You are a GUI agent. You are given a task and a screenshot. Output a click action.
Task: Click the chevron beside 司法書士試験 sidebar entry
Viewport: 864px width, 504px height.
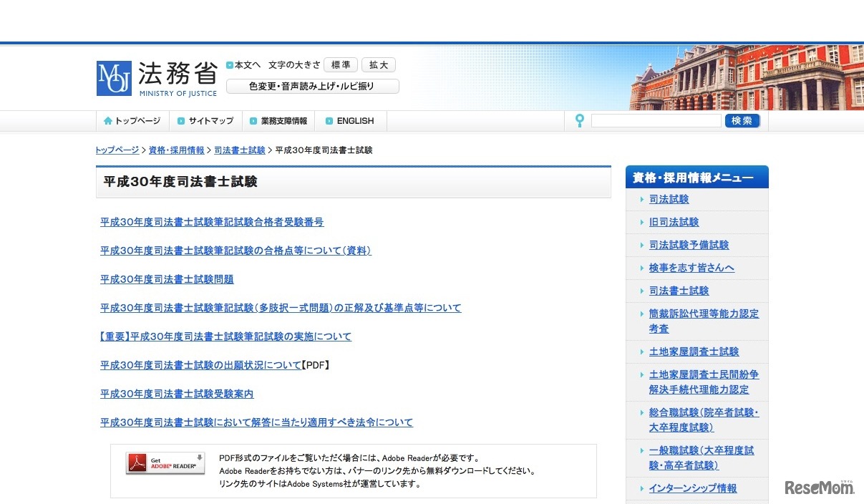coord(641,291)
